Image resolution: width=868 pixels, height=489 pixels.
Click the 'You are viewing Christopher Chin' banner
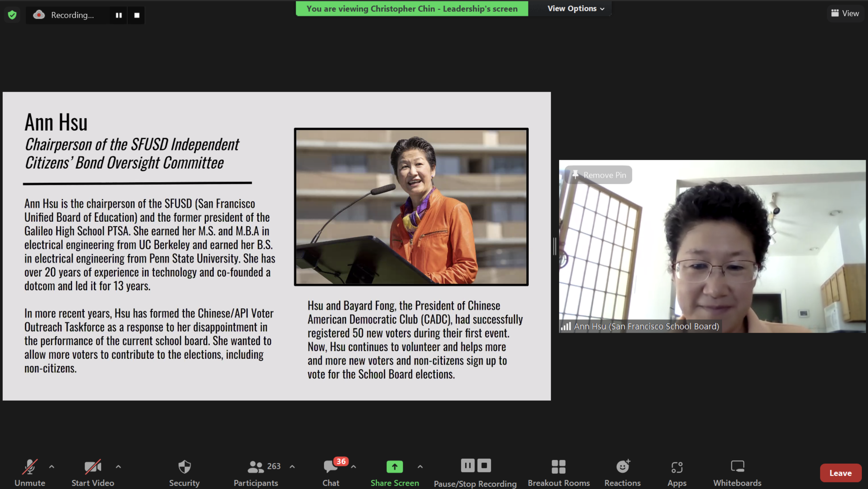412,8
